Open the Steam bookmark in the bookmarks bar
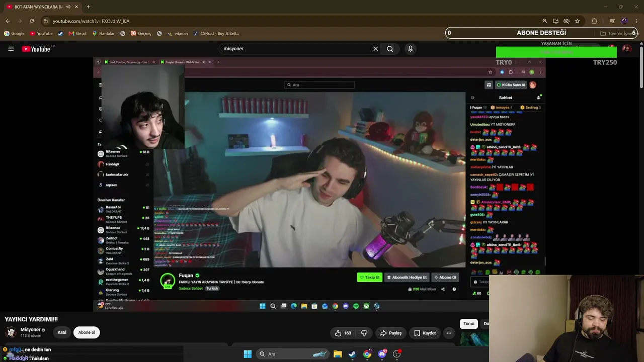 tap(60, 34)
